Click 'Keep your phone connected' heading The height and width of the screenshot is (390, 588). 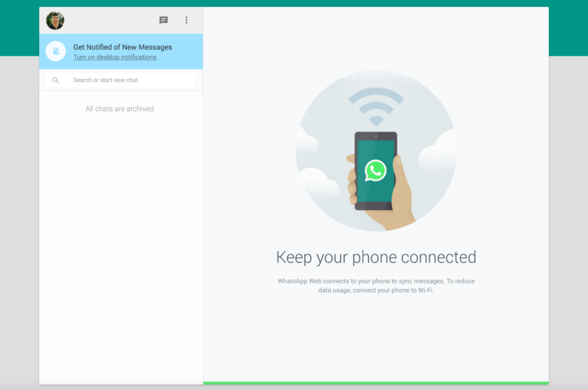pyautogui.click(x=376, y=257)
